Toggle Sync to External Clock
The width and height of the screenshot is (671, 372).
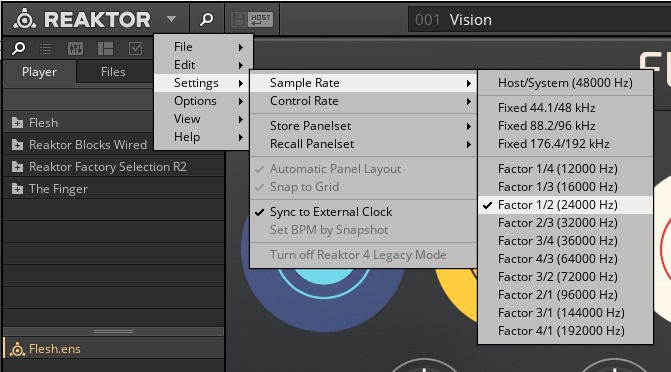(364, 212)
